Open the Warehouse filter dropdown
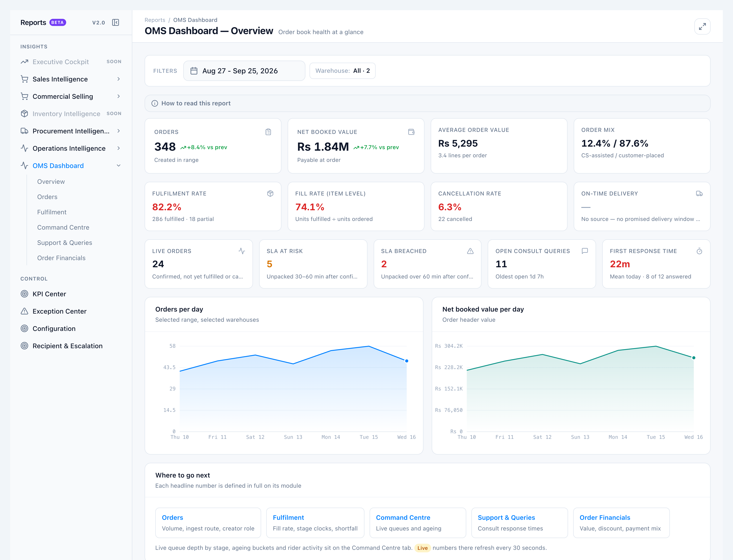733x560 pixels. (x=342, y=71)
